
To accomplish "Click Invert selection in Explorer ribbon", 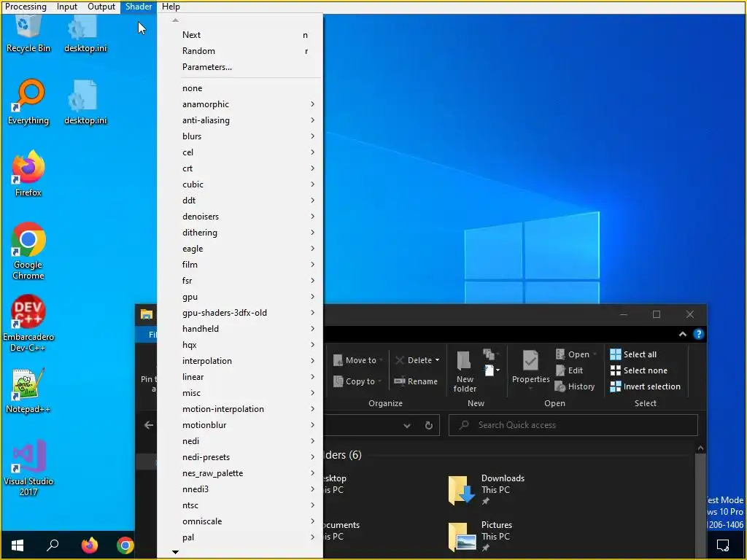I will (x=645, y=386).
